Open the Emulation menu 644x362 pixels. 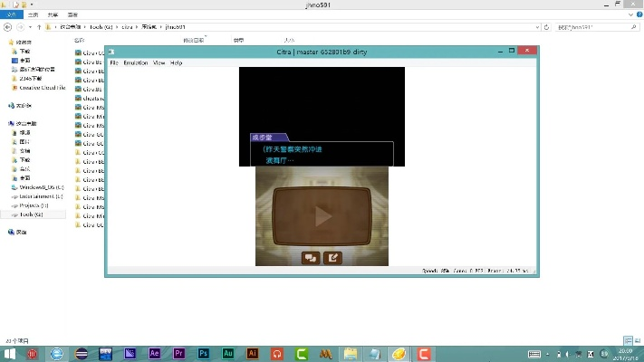pyautogui.click(x=135, y=63)
